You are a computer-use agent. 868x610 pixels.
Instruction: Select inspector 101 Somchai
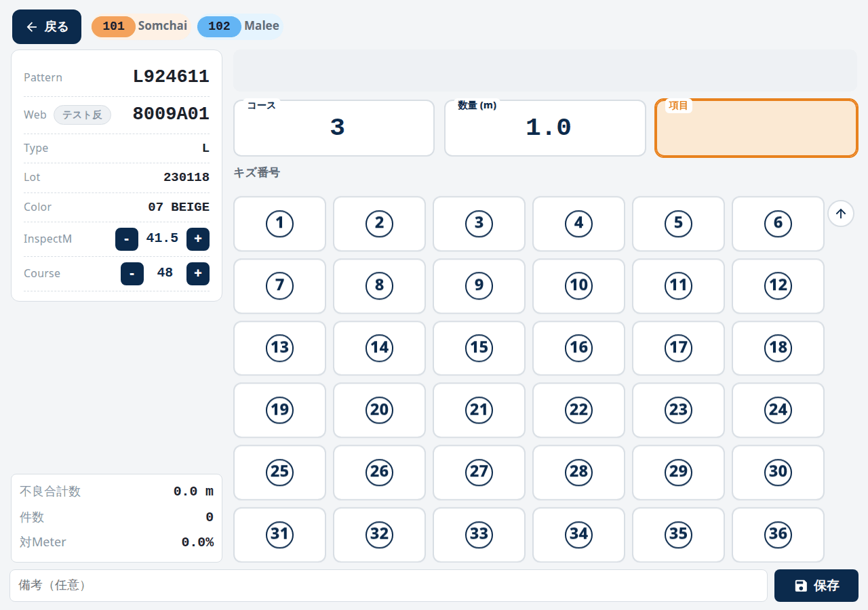tap(141, 26)
